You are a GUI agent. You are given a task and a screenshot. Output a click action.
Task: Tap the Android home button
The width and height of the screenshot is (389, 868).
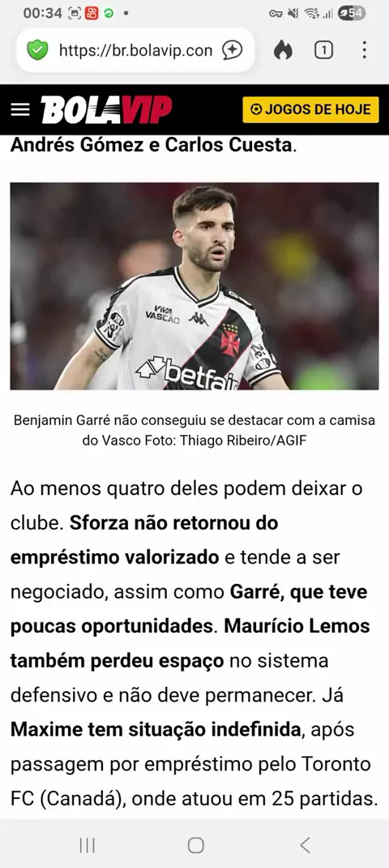click(195, 844)
